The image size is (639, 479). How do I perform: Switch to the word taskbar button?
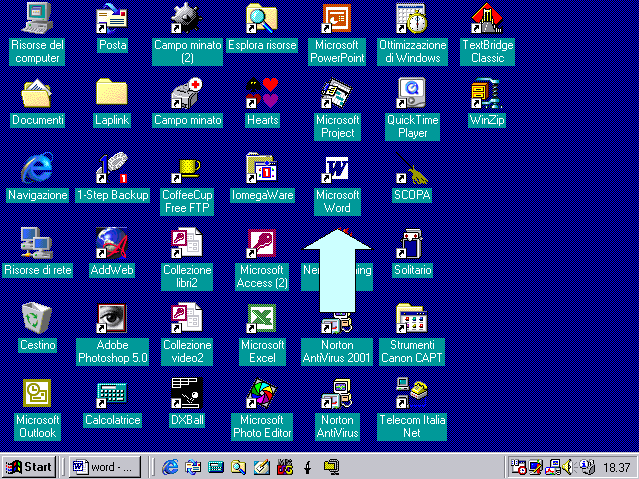coord(105,467)
